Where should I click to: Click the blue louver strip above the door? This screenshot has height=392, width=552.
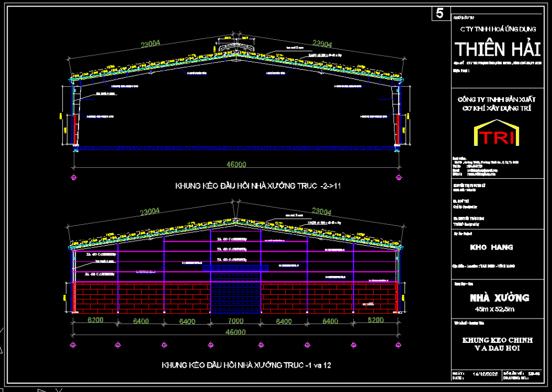pyautogui.click(x=236, y=268)
